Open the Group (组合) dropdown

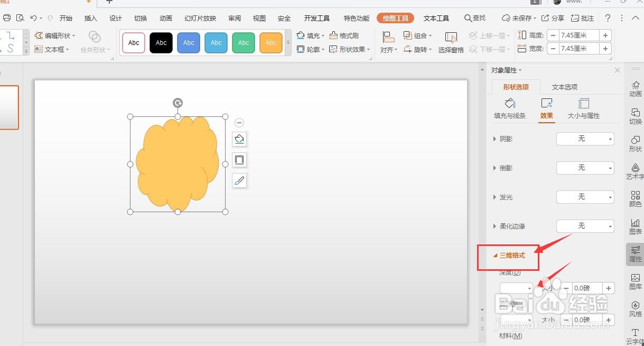coord(417,35)
